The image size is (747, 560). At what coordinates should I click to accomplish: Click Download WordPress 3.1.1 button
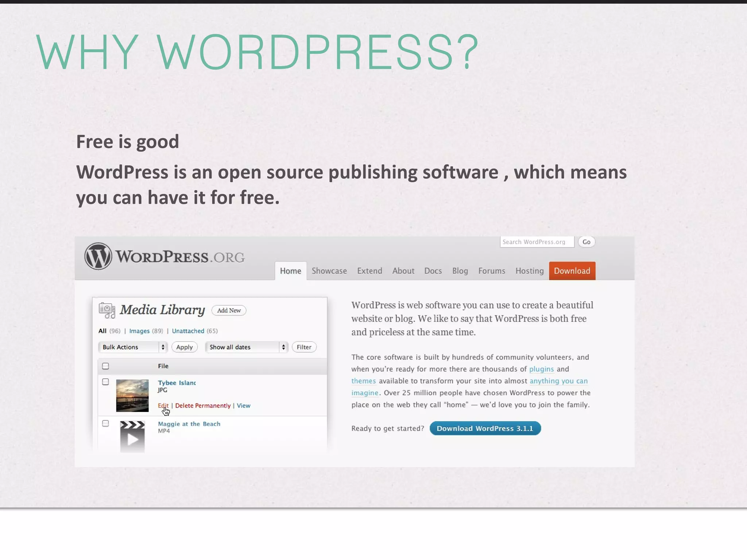coord(485,428)
